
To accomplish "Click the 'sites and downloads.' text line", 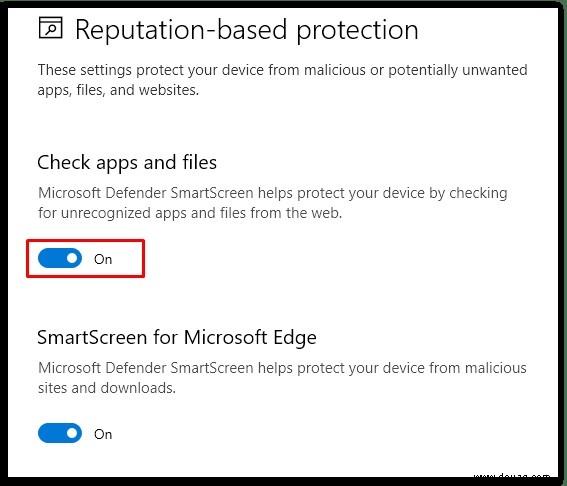I will coord(107,388).
